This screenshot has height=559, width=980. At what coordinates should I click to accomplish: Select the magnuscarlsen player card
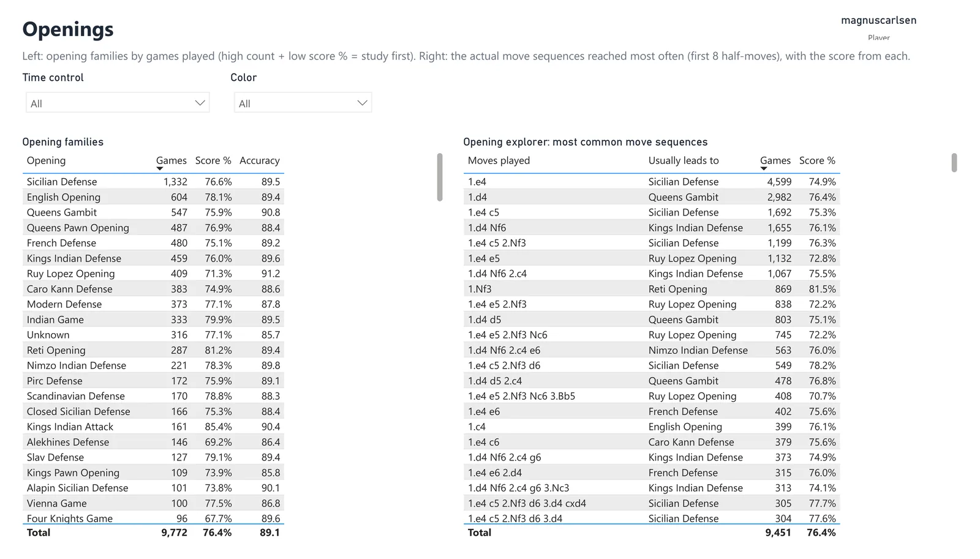[x=878, y=28]
